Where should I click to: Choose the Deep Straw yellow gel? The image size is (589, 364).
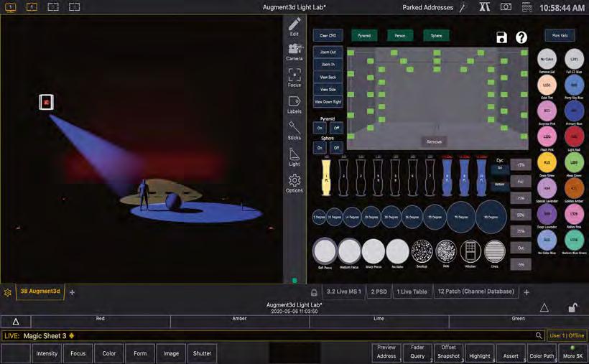tap(547, 162)
